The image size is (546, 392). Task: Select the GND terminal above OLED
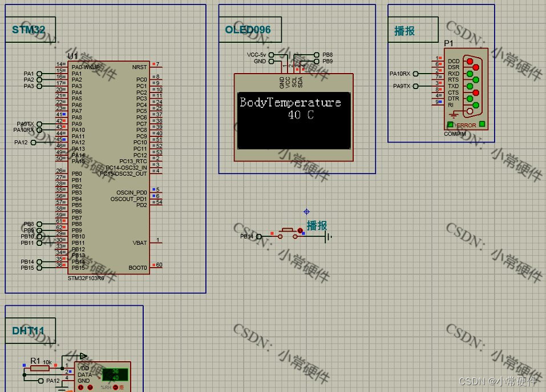(x=264, y=61)
